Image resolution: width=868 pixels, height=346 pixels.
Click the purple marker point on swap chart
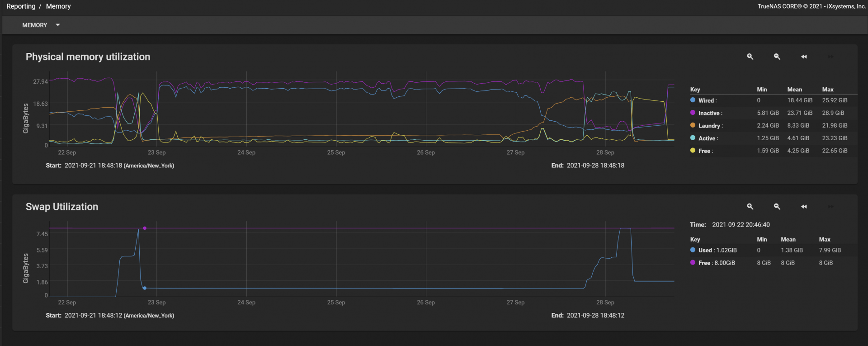(x=145, y=228)
